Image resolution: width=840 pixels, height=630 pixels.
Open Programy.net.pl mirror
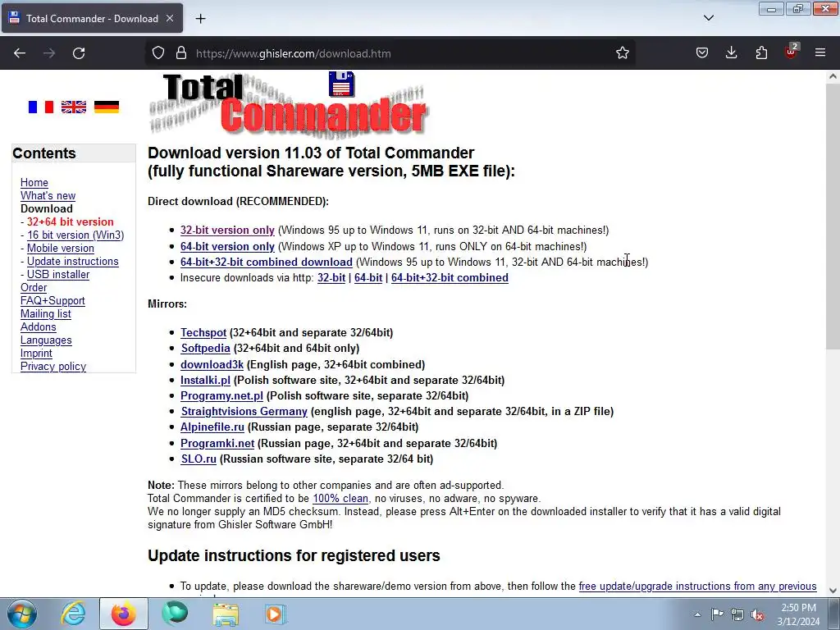pyautogui.click(x=221, y=396)
